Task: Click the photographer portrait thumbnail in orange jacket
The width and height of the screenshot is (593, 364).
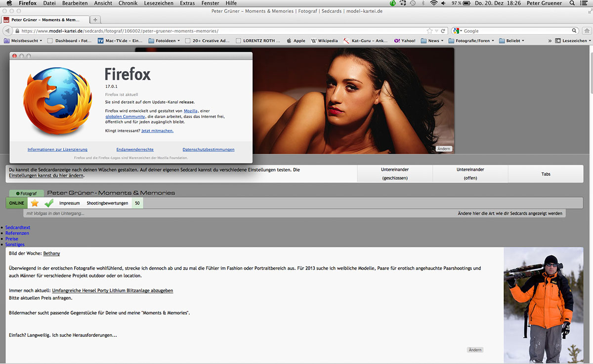Action: click(x=544, y=305)
